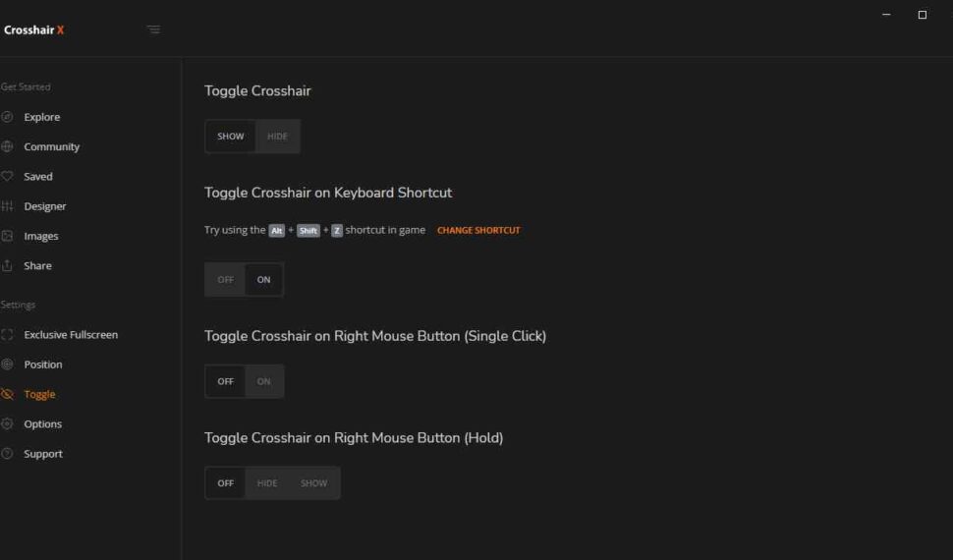Click the Crosshair X logo
Viewport: 953px width, 560px height.
point(33,30)
